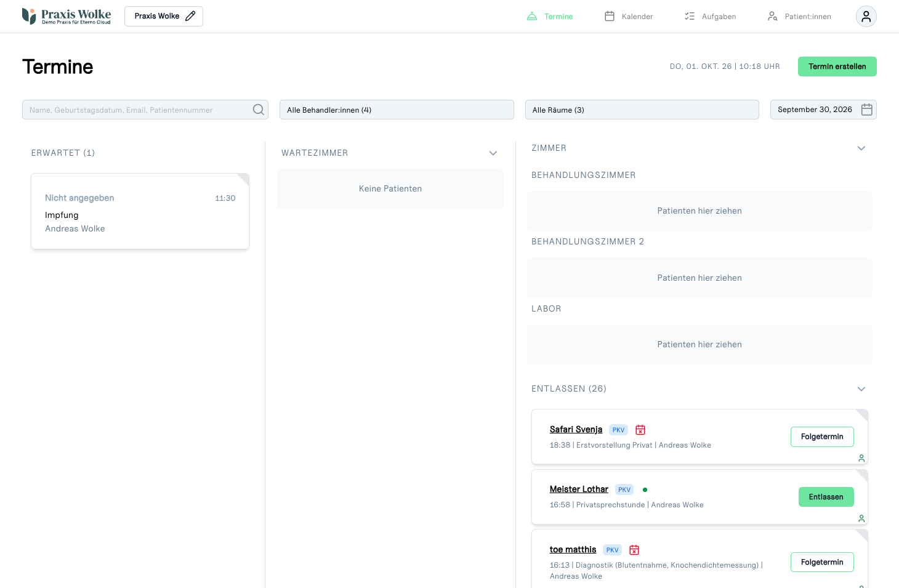Viewport: 899px width, 588px height.
Task: Open the user profile avatar icon
Action: (866, 17)
